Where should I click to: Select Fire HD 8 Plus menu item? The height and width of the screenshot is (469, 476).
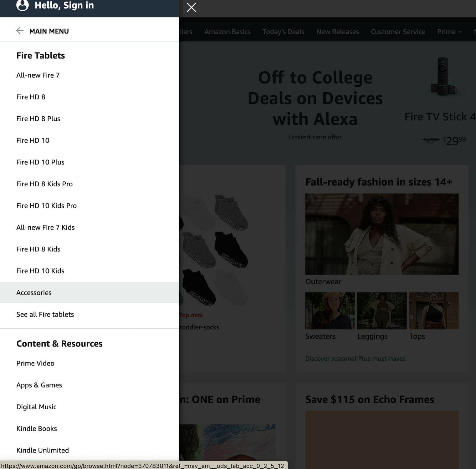coord(90,119)
